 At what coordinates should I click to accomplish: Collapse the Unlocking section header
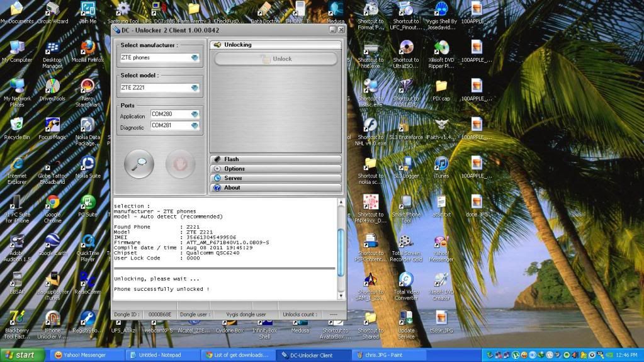(x=276, y=44)
